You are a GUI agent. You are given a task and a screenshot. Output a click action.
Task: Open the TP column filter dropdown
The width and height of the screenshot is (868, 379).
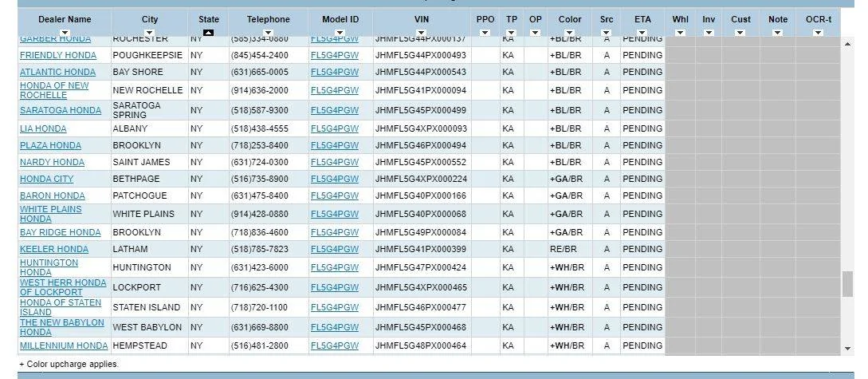tap(512, 33)
